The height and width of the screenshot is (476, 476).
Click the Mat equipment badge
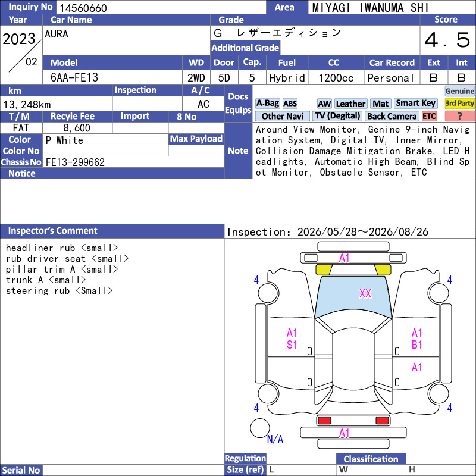pyautogui.click(x=380, y=104)
